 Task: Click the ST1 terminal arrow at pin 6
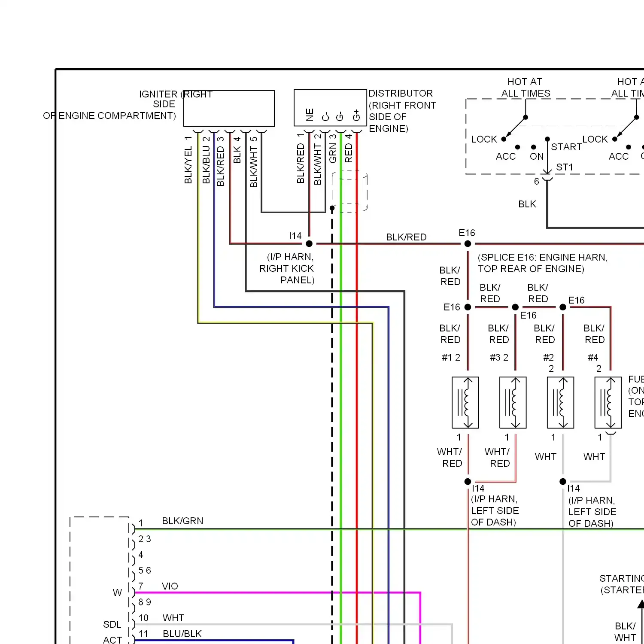tap(547, 172)
